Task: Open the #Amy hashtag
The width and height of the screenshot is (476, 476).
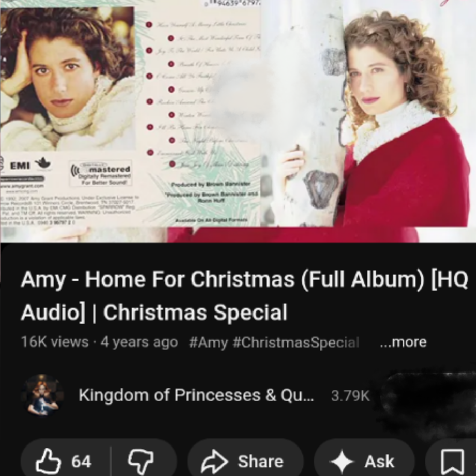Action: pyautogui.click(x=208, y=343)
